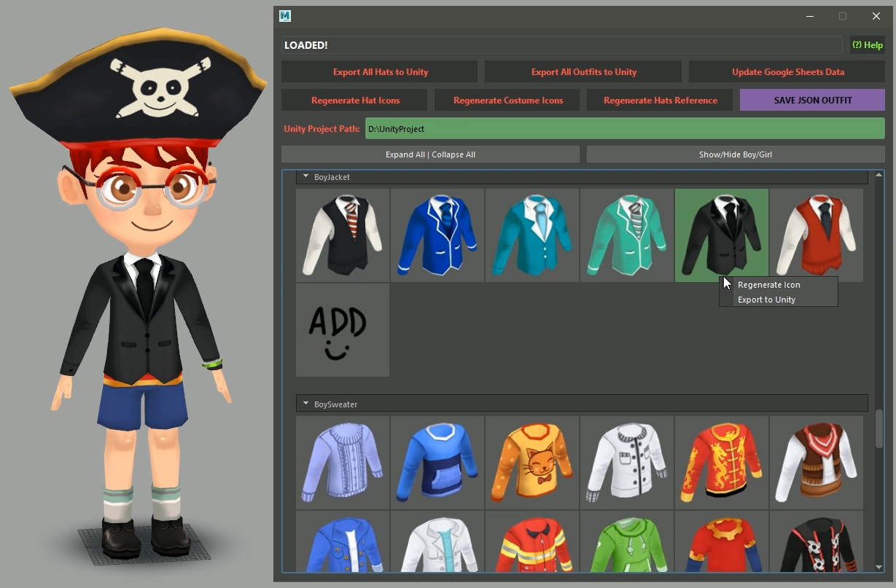Click Expand All | Collapse All bar
The height and width of the screenshot is (588, 896).
(x=430, y=154)
